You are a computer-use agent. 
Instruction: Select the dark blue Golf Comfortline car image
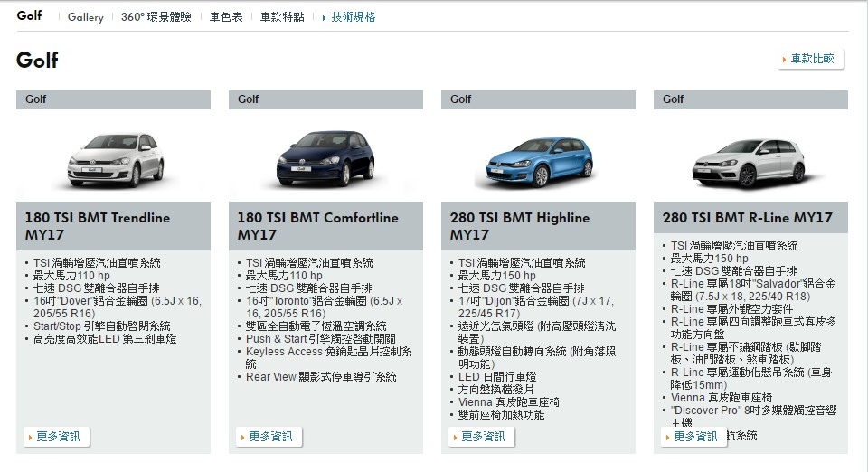(x=325, y=158)
